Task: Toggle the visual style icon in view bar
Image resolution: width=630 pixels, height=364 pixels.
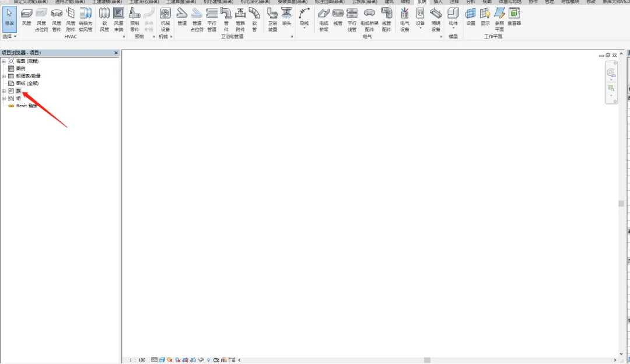Action: [162, 360]
